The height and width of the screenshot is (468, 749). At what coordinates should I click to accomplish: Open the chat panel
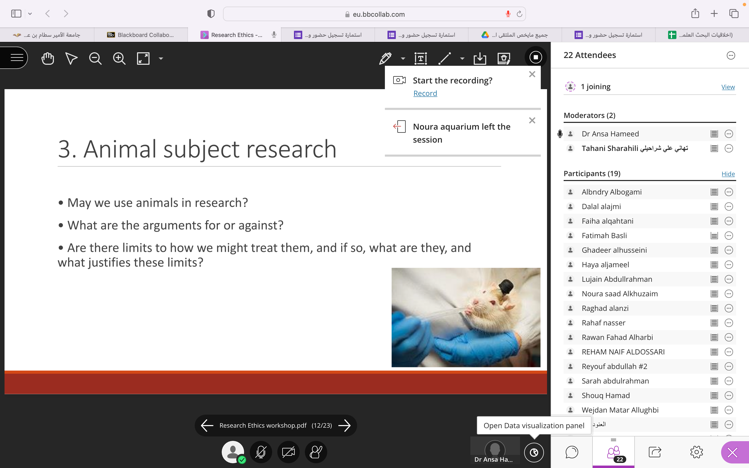[x=572, y=452]
